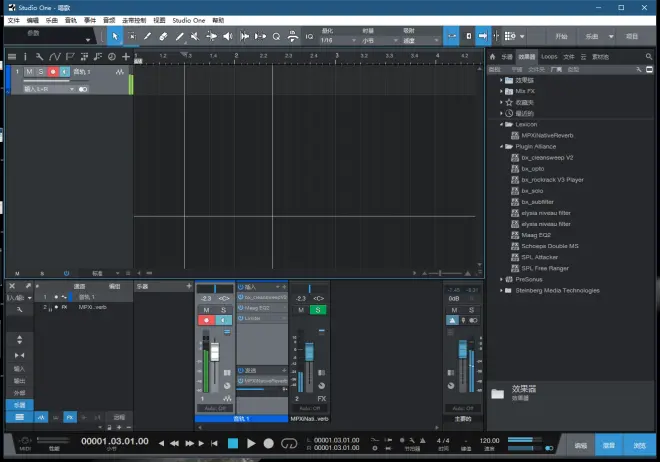This screenshot has width=660, height=462.
Task: Click the channel 1 volume fader
Action: pos(215,352)
